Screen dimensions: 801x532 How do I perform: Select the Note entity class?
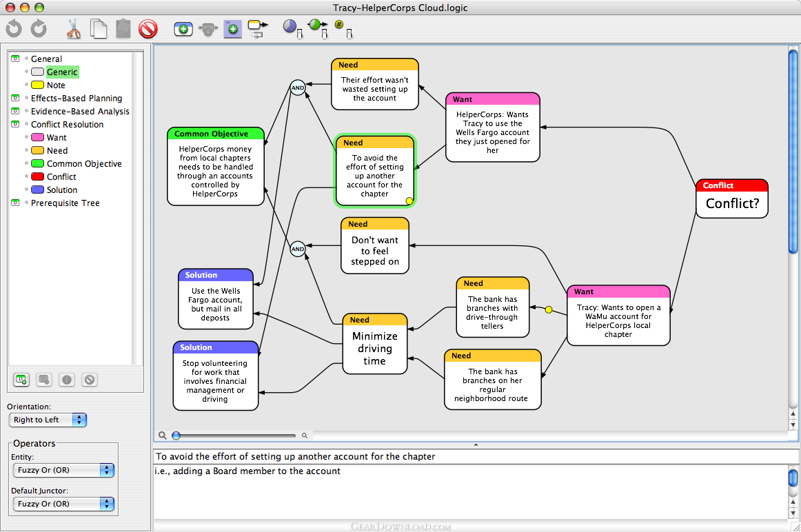coord(56,85)
